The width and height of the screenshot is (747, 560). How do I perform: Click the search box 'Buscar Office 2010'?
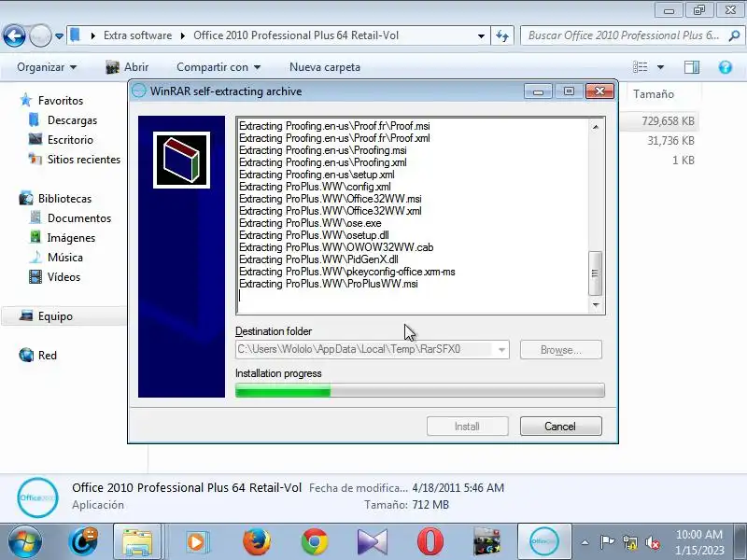(x=624, y=35)
